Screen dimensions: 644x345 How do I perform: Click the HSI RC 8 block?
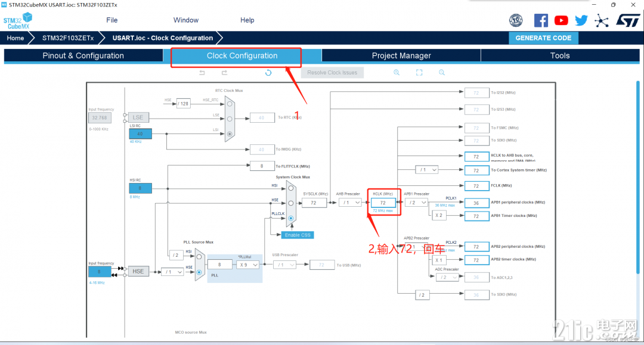point(140,188)
